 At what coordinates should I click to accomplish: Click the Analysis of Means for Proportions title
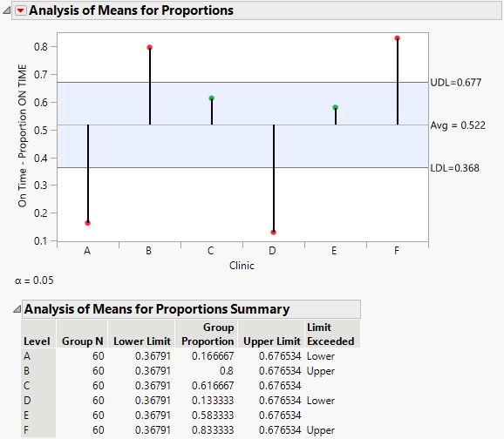coord(131,10)
